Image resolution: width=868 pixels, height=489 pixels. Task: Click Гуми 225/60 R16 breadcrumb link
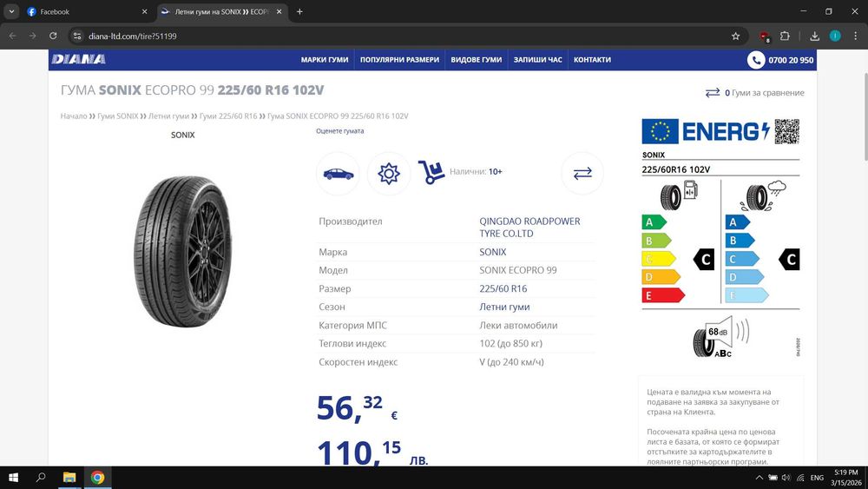[228, 116]
